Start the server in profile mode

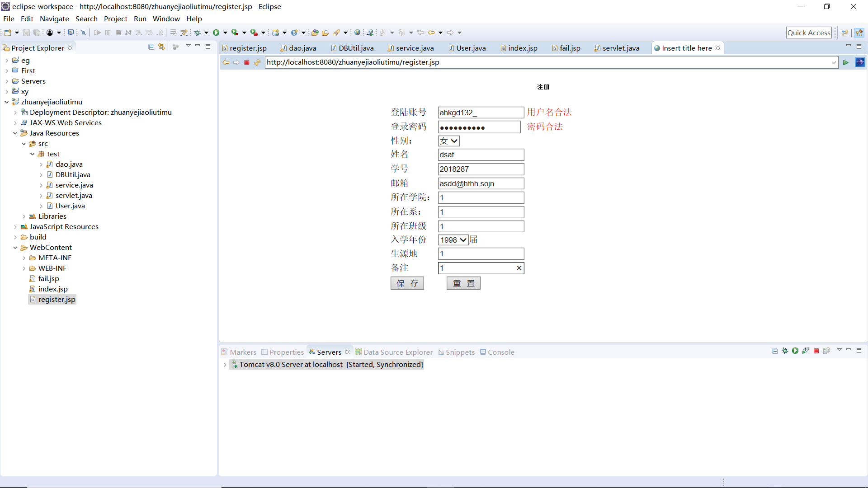pos(806,351)
